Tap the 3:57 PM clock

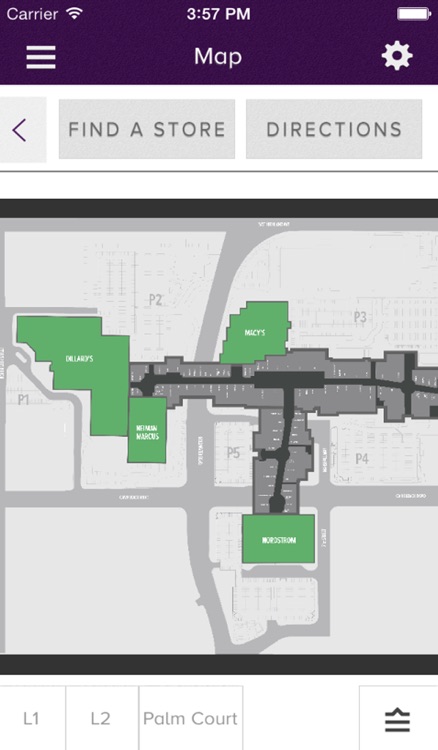(x=218, y=13)
